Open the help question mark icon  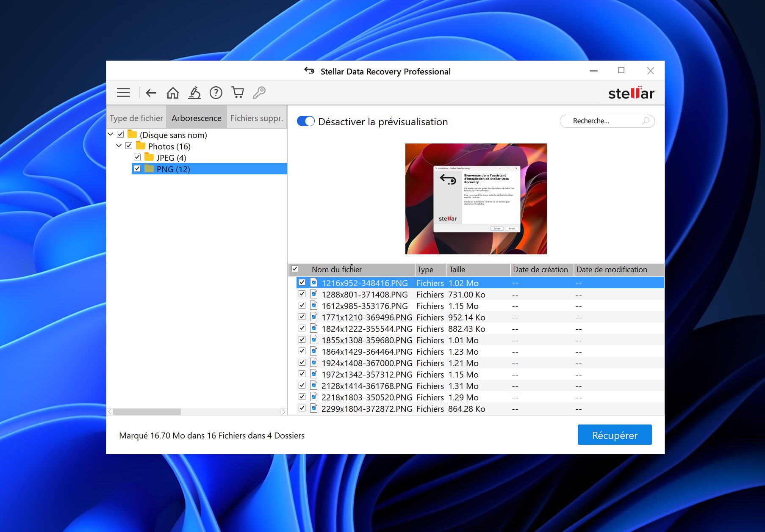pyautogui.click(x=216, y=93)
